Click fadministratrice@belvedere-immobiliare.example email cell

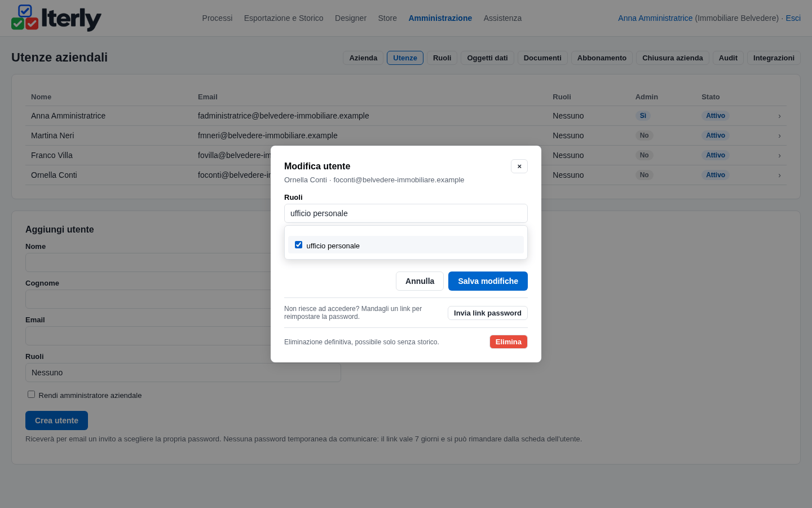(x=284, y=116)
